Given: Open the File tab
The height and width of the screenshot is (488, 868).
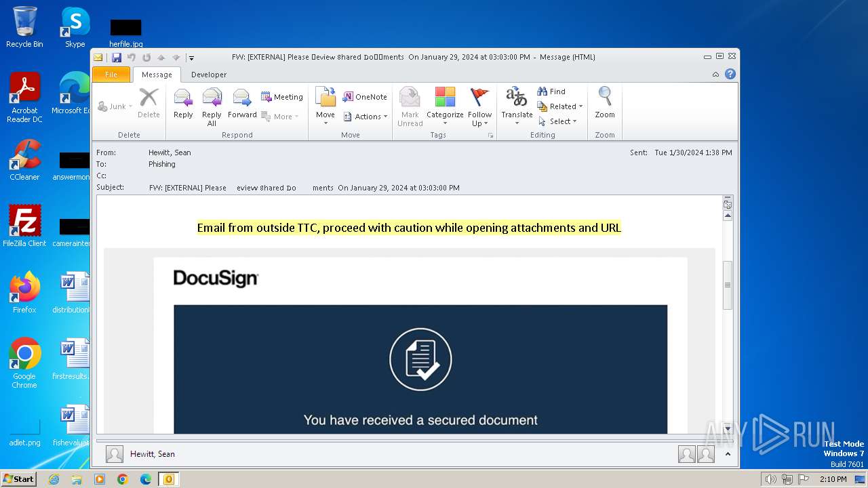Looking at the screenshot, I should [x=111, y=75].
